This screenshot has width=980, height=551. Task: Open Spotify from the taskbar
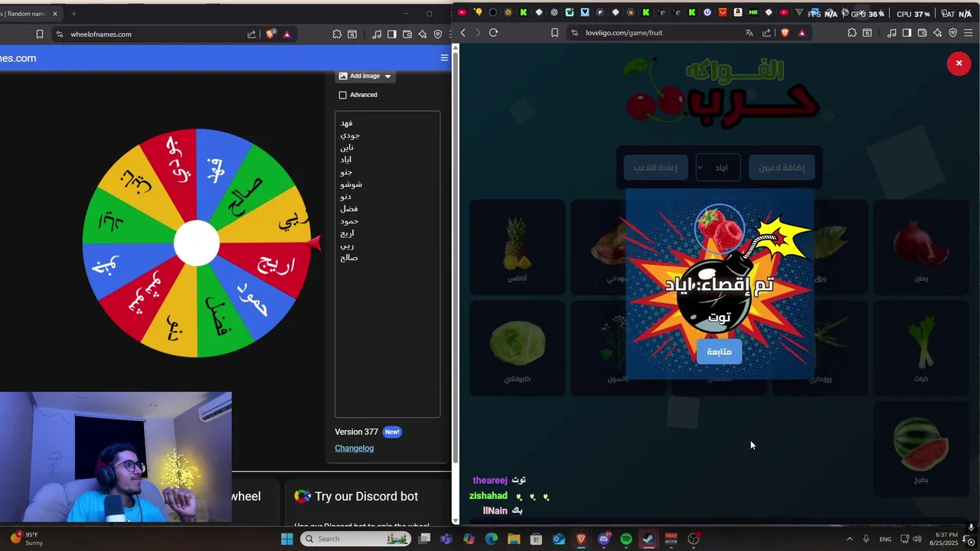tap(626, 539)
